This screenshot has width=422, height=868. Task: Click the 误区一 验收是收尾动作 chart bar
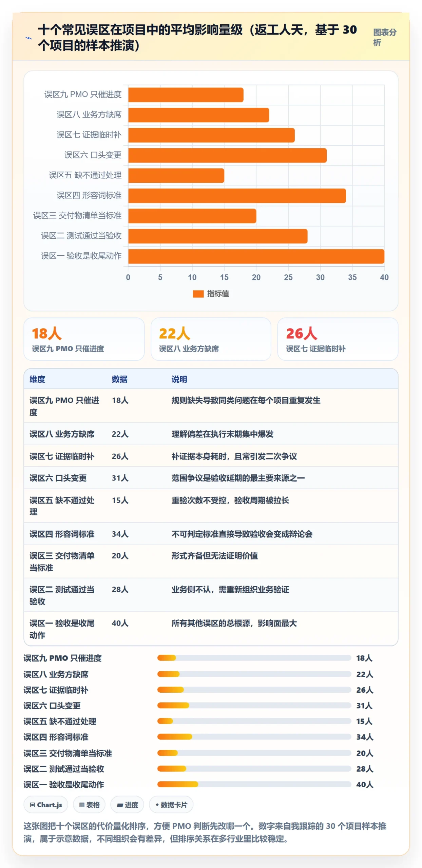[x=256, y=256]
